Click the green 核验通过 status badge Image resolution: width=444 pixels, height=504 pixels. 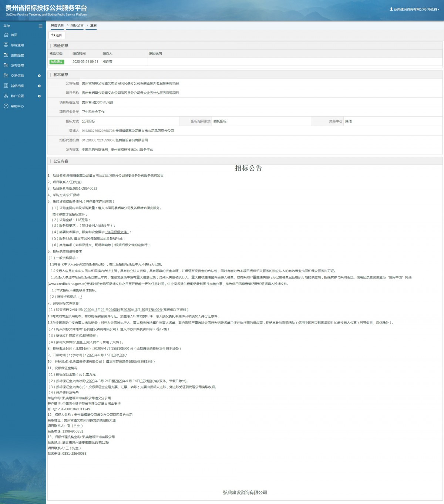point(57,62)
